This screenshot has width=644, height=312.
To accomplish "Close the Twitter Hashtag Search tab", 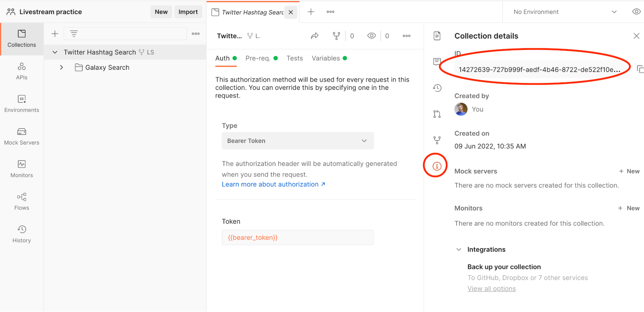I will pos(291,12).
